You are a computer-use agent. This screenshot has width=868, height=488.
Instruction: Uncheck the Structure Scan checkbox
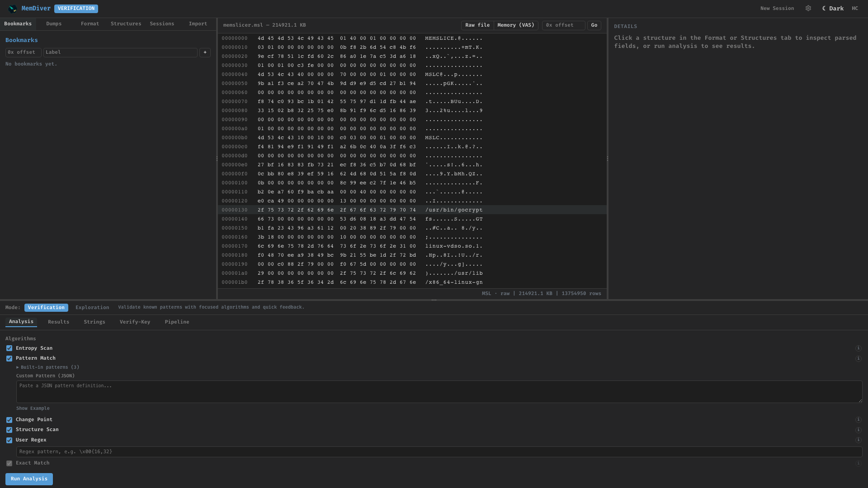point(9,430)
